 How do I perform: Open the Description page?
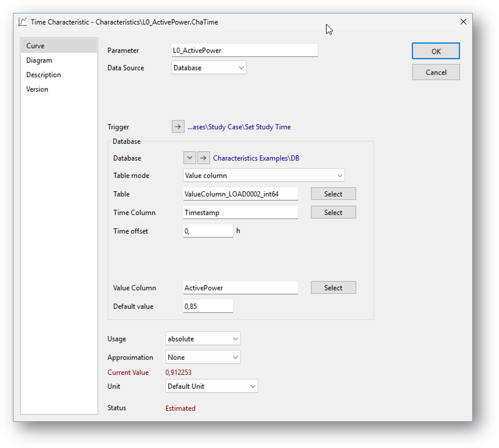tap(44, 75)
